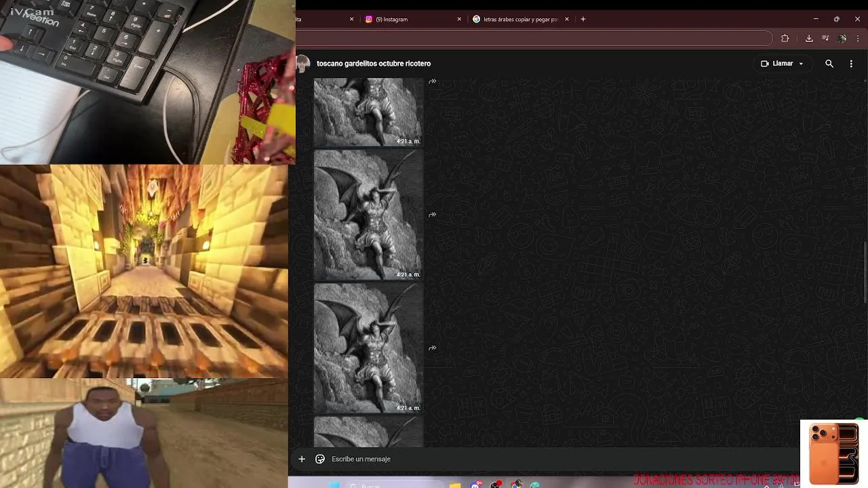Search within the chat conversation
Image resolution: width=868 pixels, height=488 pixels.
[829, 64]
